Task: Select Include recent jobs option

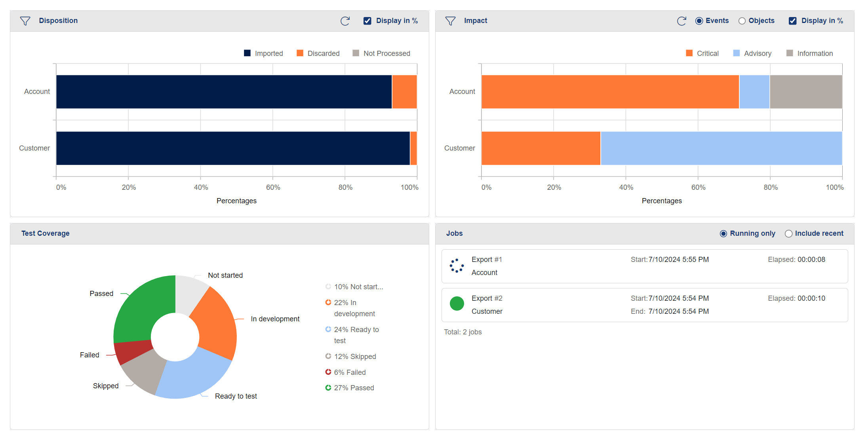Action: click(788, 234)
